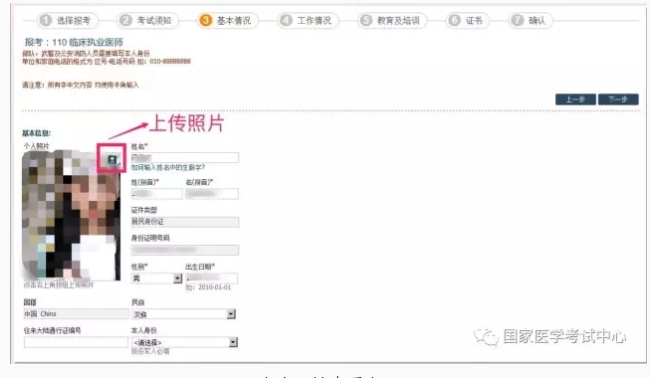Click the 证件类型 field showing 居民身份证
The image size is (651, 378).
click(185, 222)
